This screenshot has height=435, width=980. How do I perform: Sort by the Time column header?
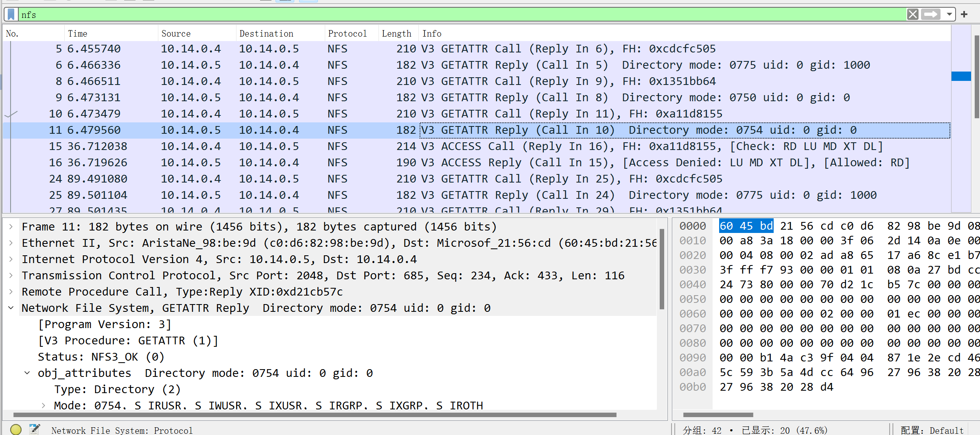click(111, 33)
